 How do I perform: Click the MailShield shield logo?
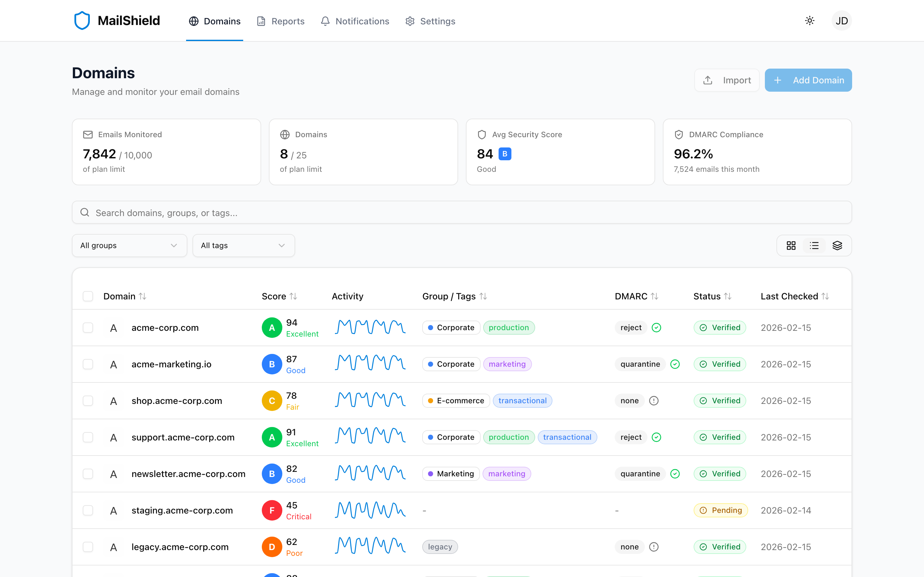[82, 21]
